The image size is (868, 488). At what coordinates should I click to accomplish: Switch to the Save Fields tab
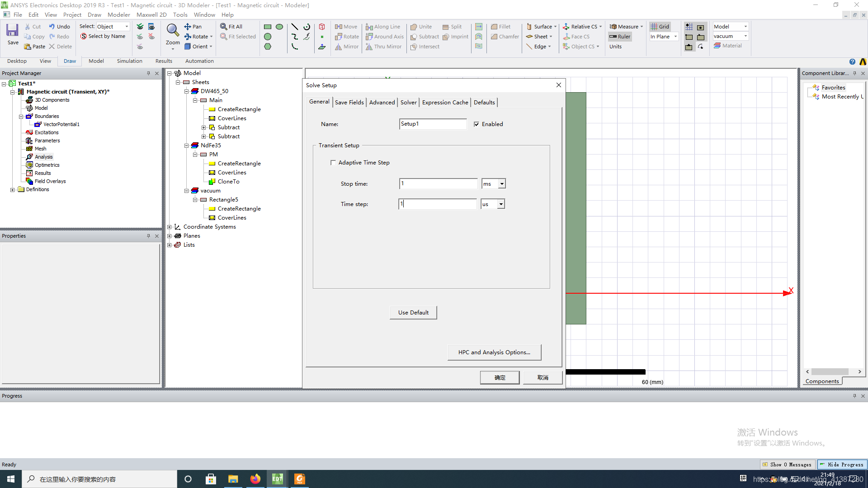pyautogui.click(x=349, y=103)
